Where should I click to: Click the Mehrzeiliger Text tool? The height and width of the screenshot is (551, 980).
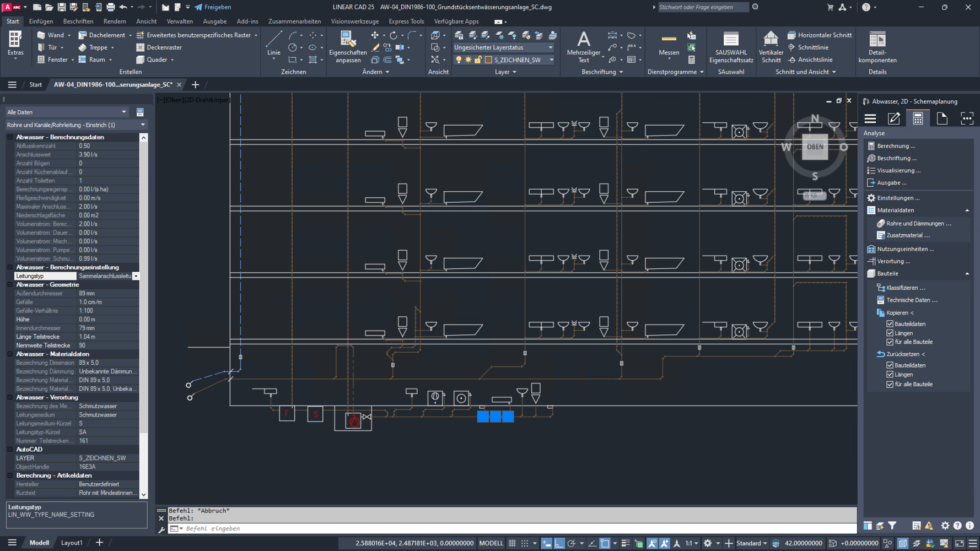pos(583,47)
